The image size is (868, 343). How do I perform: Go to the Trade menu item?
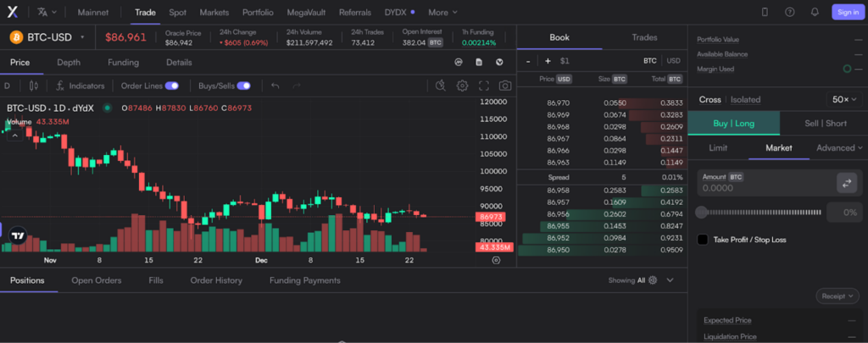point(145,12)
